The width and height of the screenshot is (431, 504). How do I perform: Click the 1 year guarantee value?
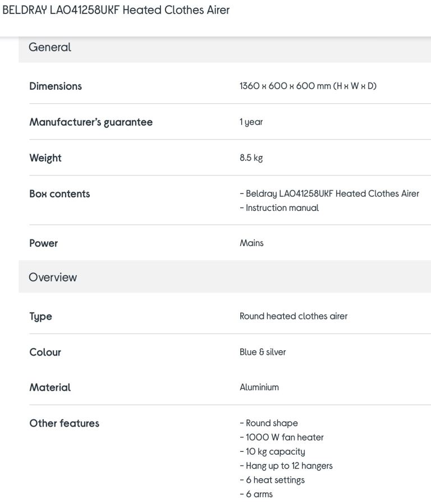[251, 122]
